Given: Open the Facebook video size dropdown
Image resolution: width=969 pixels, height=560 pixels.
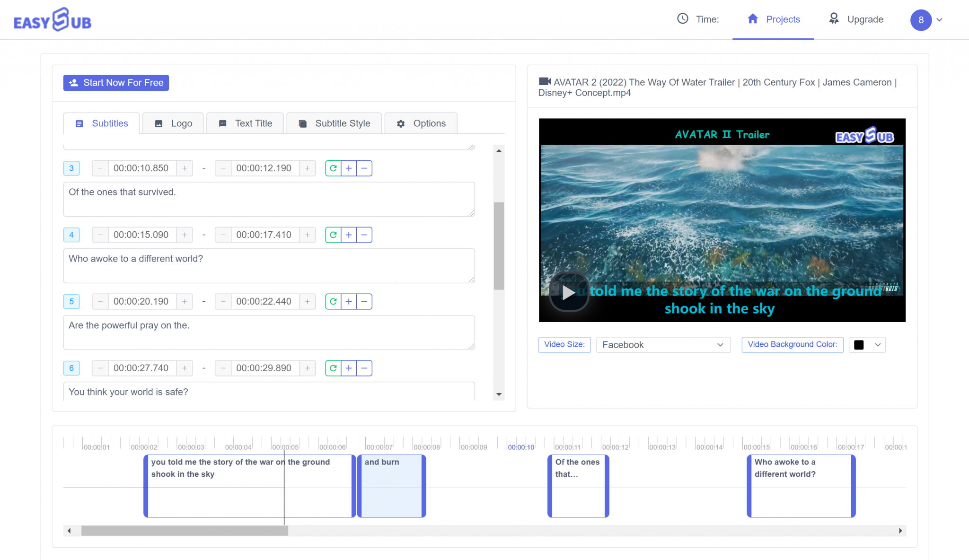Looking at the screenshot, I should click(663, 345).
